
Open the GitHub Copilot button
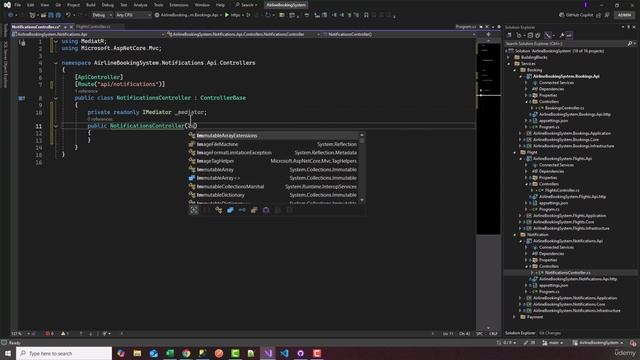point(576,15)
